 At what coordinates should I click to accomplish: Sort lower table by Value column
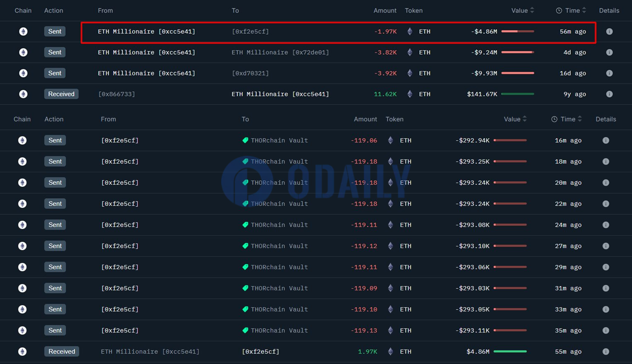524,119
